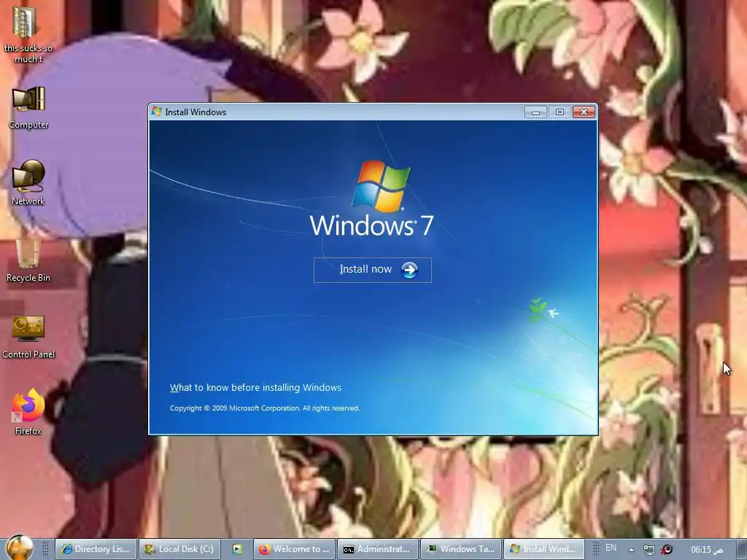Click the EN language indicator
Screen dimensions: 747x560
(611, 548)
